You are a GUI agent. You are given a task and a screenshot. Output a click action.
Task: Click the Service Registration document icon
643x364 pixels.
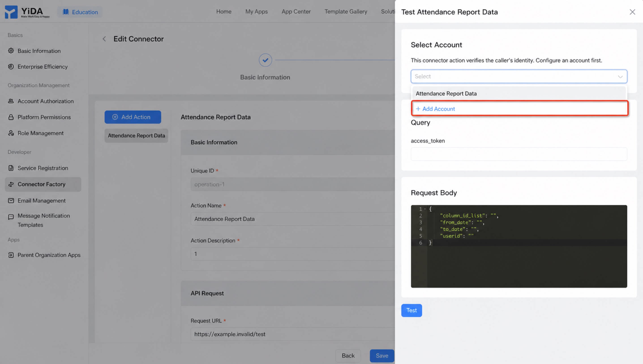coord(11,168)
